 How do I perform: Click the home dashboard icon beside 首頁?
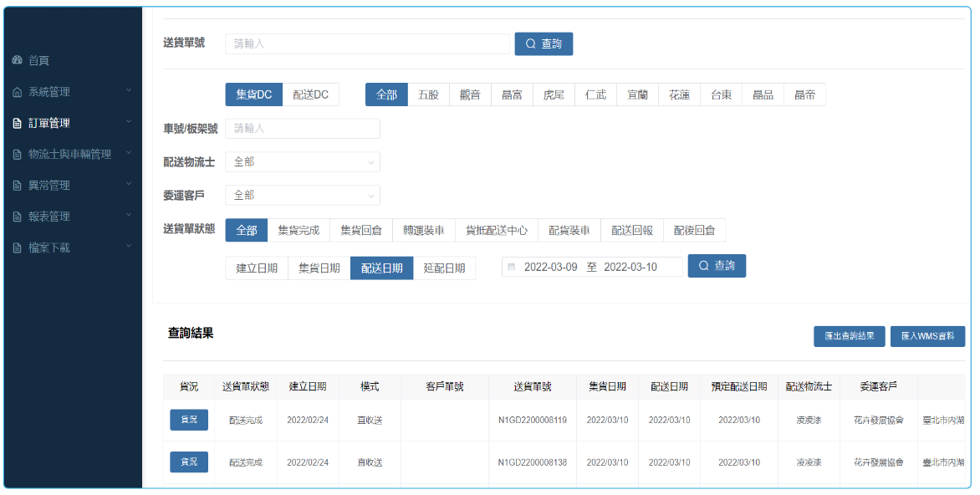[x=17, y=61]
